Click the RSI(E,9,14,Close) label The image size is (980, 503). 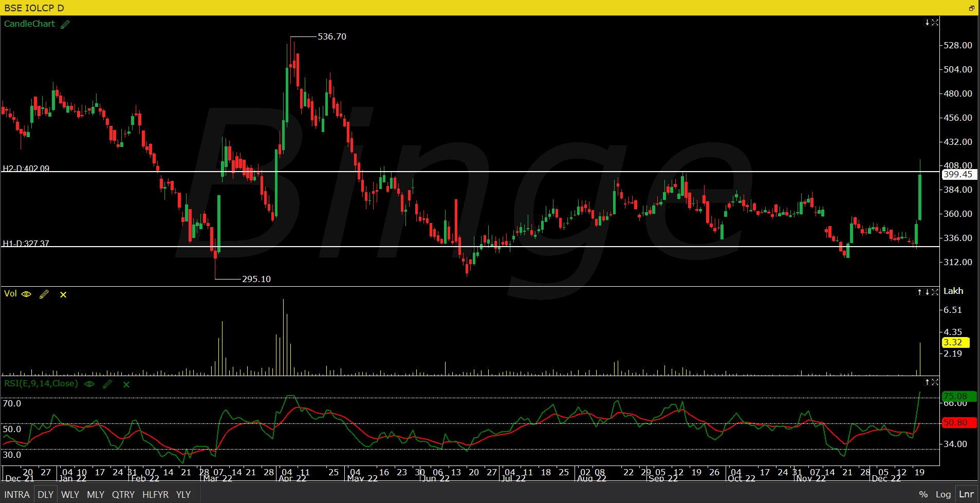[x=41, y=383]
